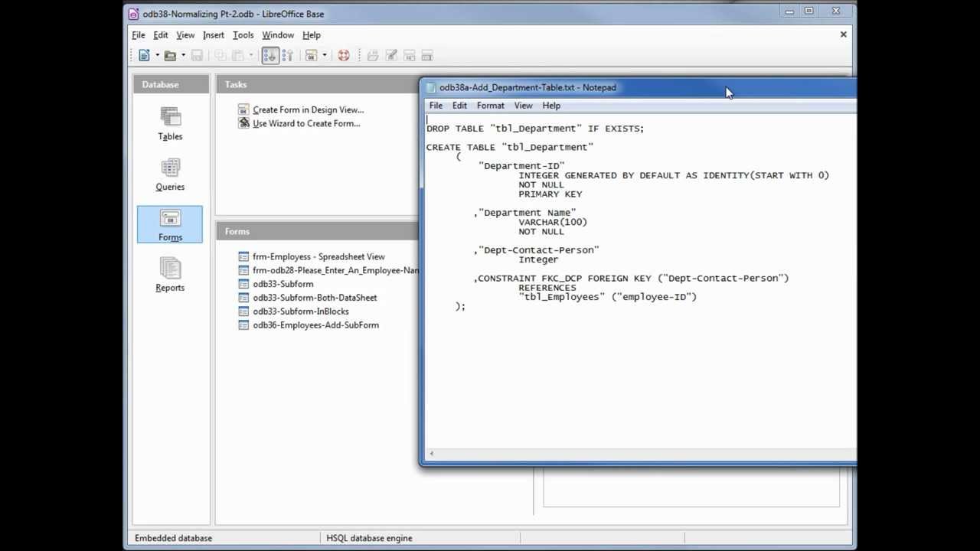Click Use Wizard to Create Form
The image size is (980, 551).
pyautogui.click(x=306, y=124)
